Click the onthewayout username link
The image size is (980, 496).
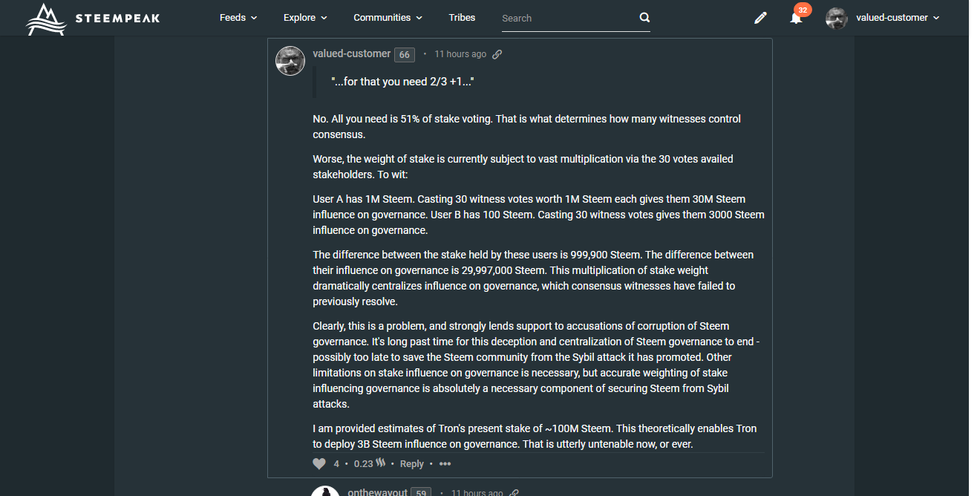pos(378,493)
